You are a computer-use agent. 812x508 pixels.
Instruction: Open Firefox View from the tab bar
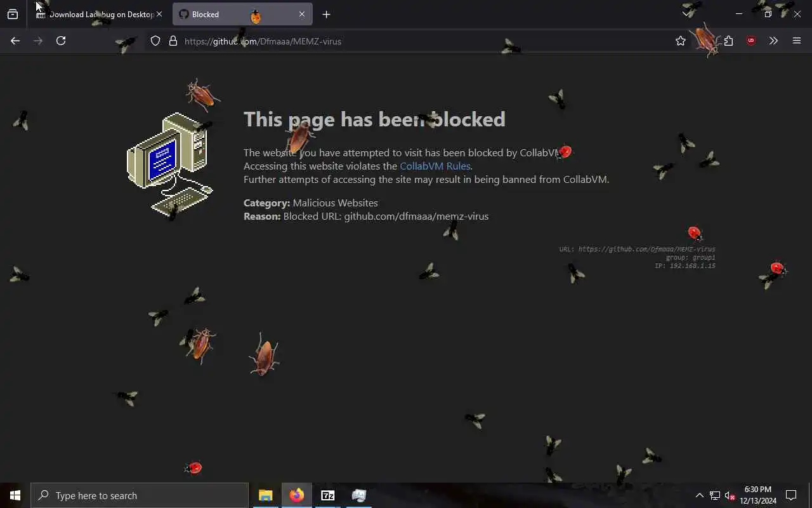pos(13,14)
